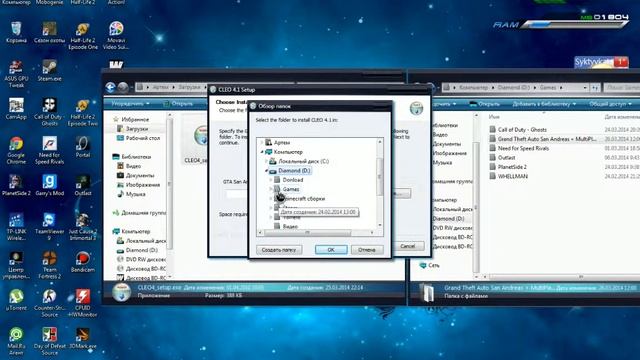640x360 pixels.
Task: Click the Counter-Strike Source desktop icon
Action: point(49,303)
